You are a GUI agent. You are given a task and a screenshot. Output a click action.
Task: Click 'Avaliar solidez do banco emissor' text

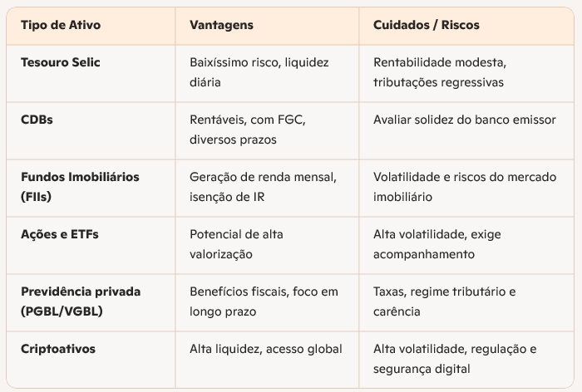pyautogui.click(x=465, y=120)
